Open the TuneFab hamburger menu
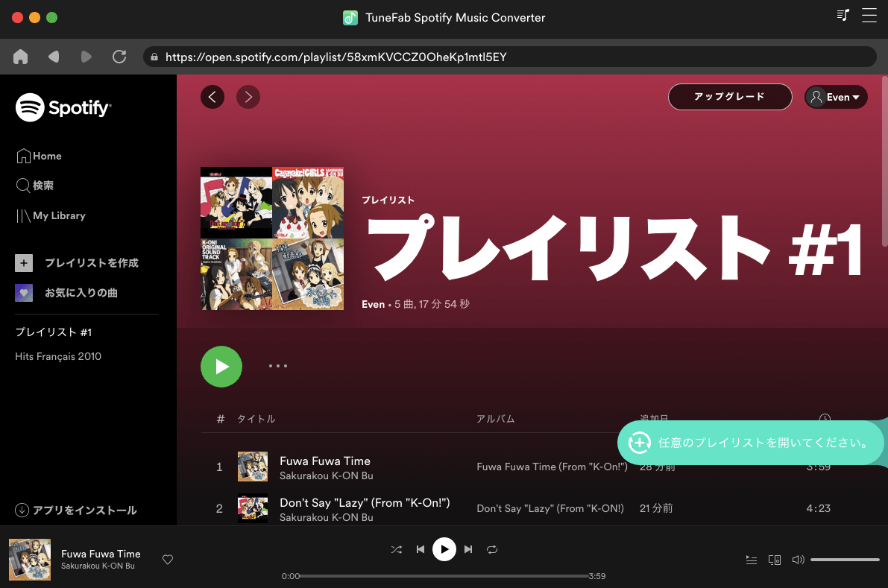Screen dimensions: 888x588 point(869,16)
